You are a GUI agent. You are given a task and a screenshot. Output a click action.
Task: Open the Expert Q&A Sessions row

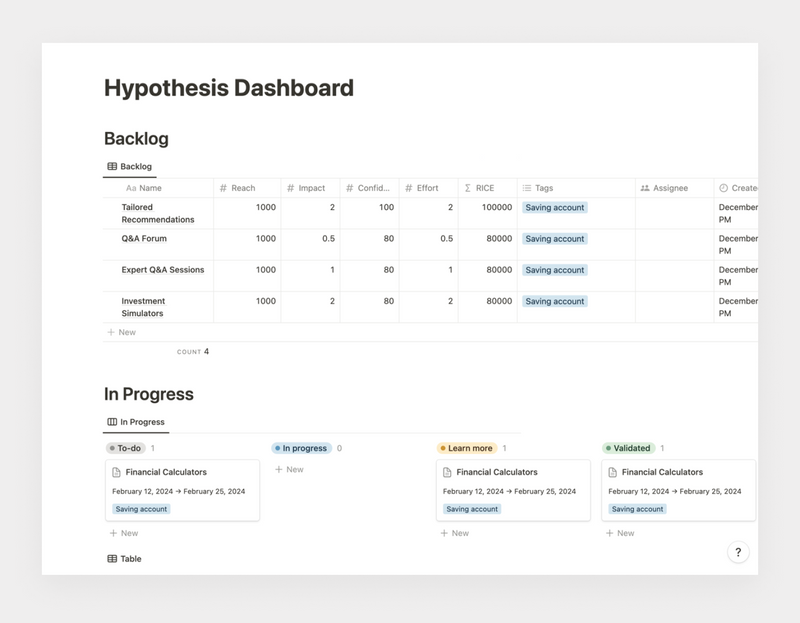tap(163, 270)
